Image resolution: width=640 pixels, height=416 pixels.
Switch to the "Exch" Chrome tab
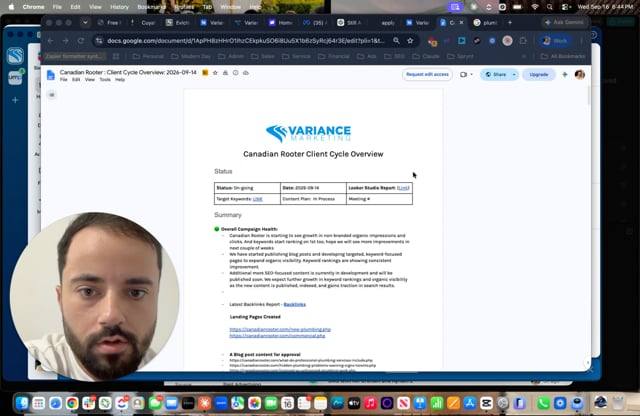(x=178, y=23)
